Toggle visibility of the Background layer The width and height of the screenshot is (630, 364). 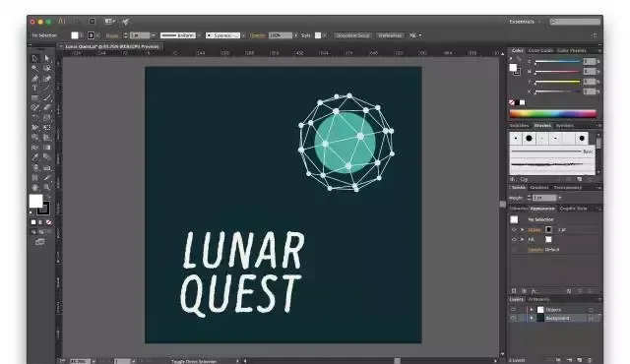[x=513, y=318]
